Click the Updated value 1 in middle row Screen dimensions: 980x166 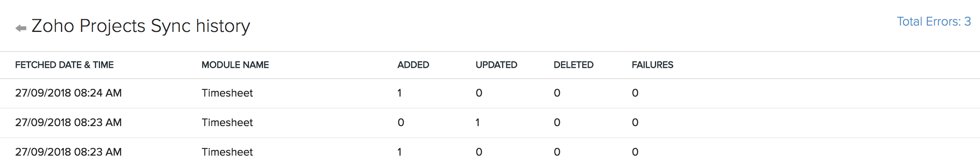coord(478,123)
